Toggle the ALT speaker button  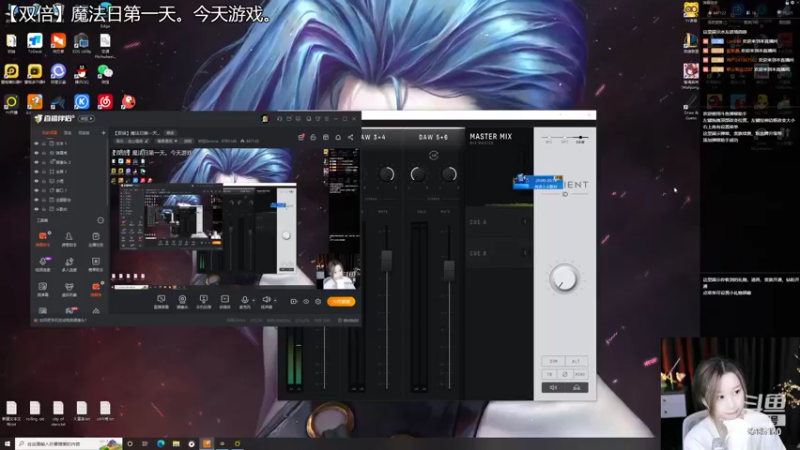(x=576, y=361)
